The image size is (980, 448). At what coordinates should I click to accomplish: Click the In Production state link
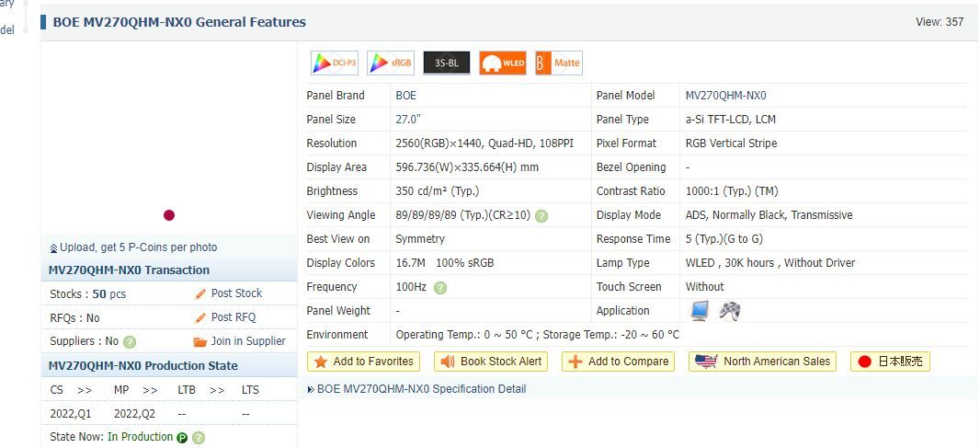(140, 437)
